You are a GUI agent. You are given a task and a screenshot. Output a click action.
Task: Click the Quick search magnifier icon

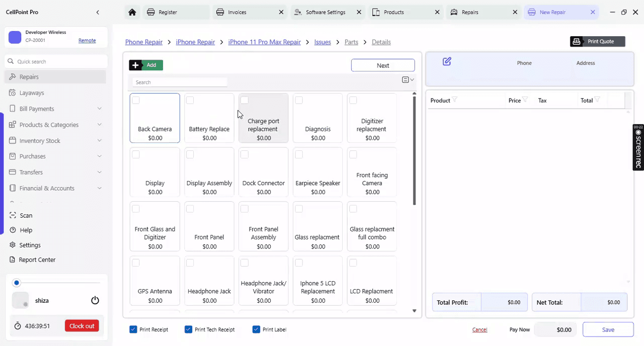[11, 61]
